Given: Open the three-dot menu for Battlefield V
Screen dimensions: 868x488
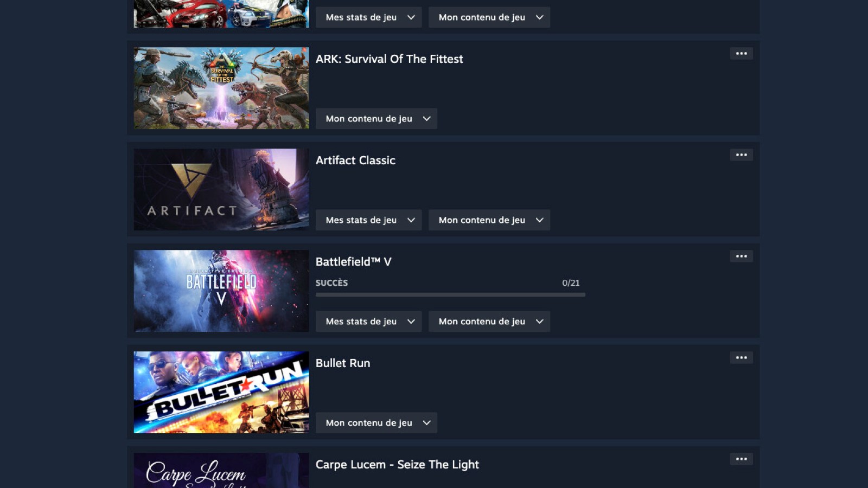Looking at the screenshot, I should pos(741,256).
